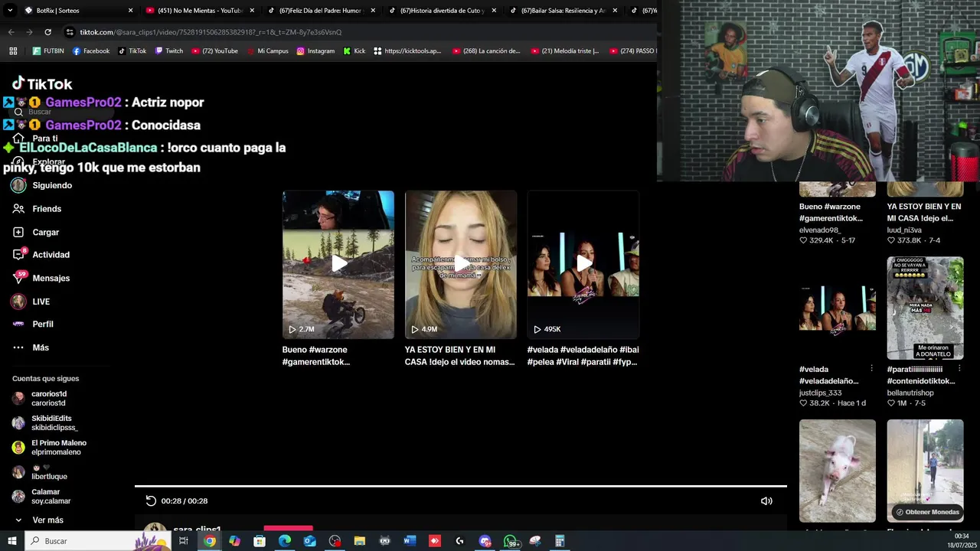The height and width of the screenshot is (551, 980).
Task: Open Melodía triste bookmark
Action: point(564,51)
